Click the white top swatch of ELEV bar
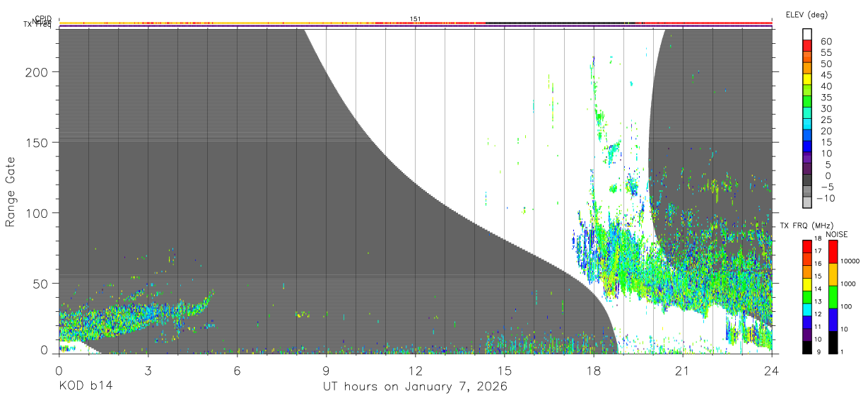The width and height of the screenshot is (868, 401). tap(807, 35)
